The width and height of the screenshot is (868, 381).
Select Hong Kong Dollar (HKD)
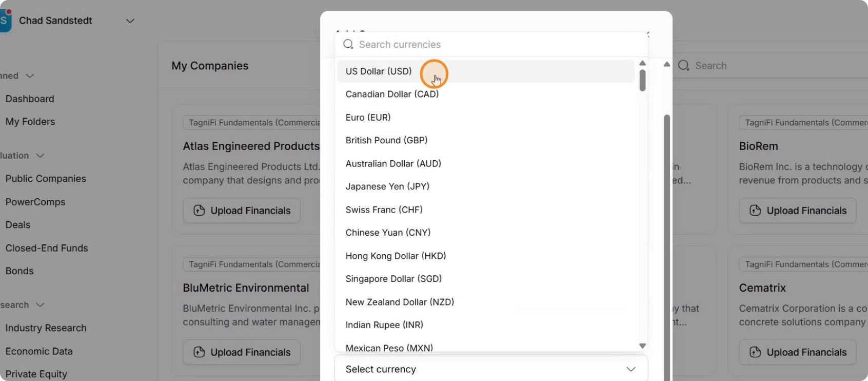point(486,256)
